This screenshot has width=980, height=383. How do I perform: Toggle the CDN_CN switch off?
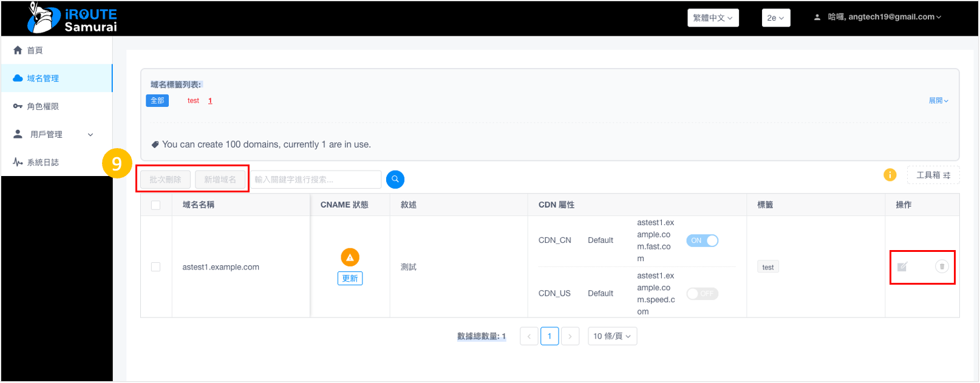[x=702, y=241]
